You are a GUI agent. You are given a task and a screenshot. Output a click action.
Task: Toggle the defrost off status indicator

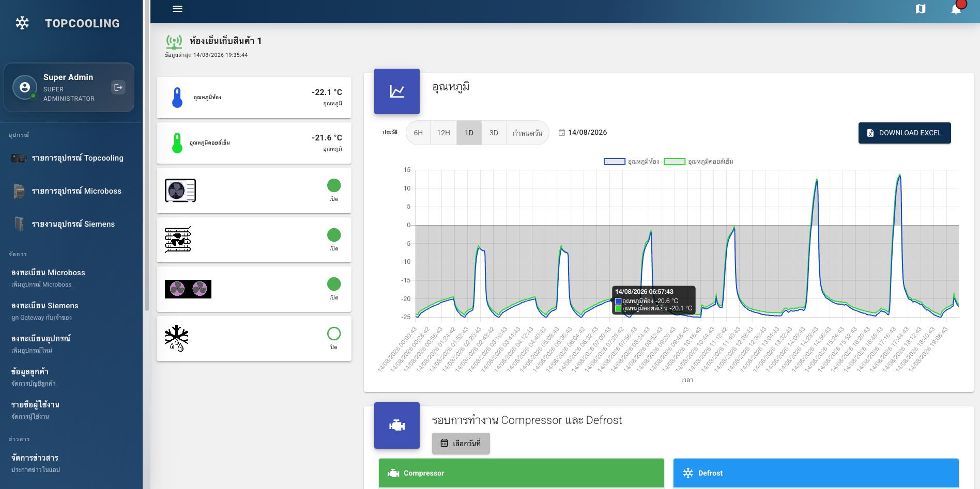point(334,334)
